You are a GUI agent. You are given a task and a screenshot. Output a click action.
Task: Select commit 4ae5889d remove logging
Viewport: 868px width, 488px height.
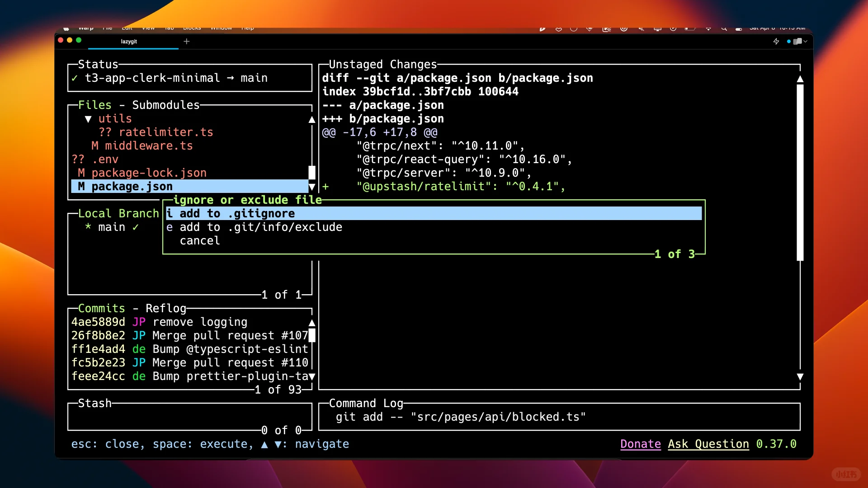click(159, 322)
